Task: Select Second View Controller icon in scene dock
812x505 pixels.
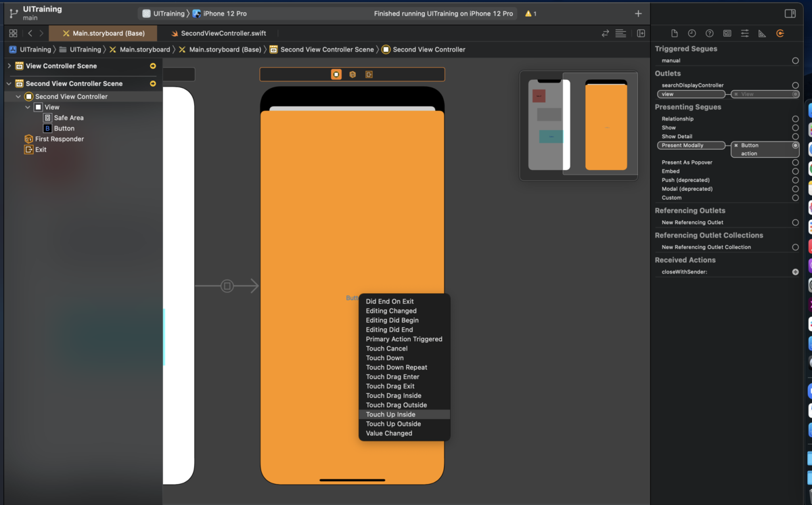Action: coord(336,74)
